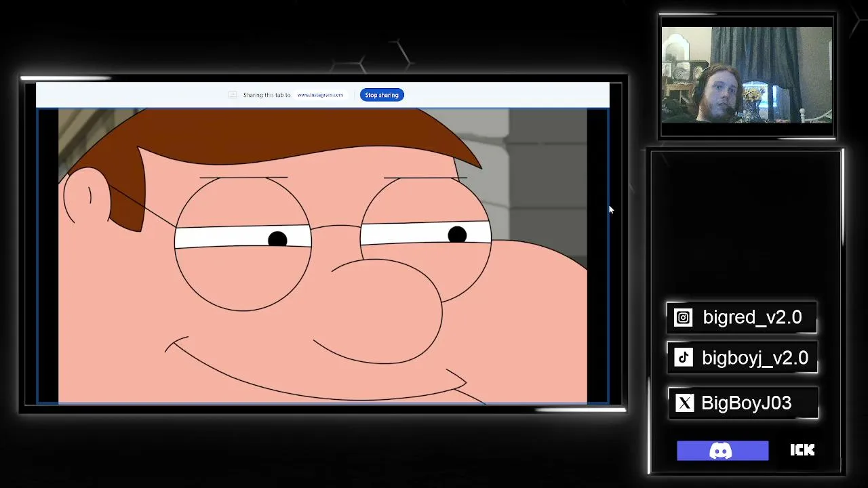
Task: Select the www.instagram.com address chip
Action: (320, 95)
